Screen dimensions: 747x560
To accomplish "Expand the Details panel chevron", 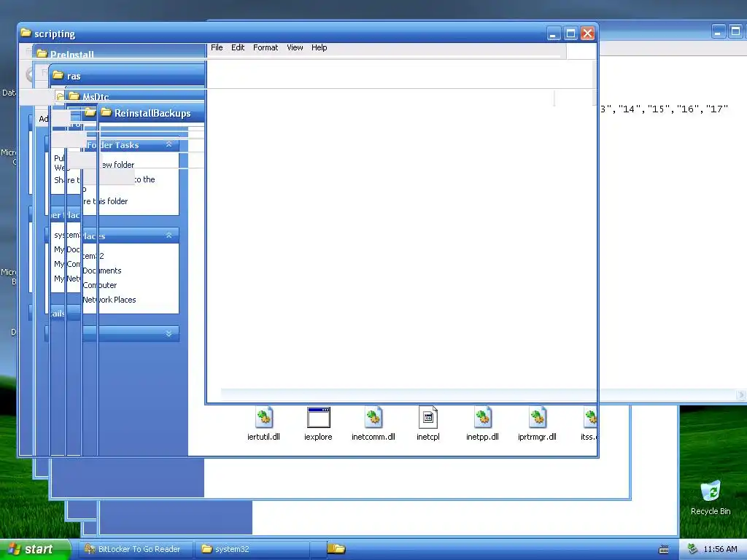I will pyautogui.click(x=169, y=334).
